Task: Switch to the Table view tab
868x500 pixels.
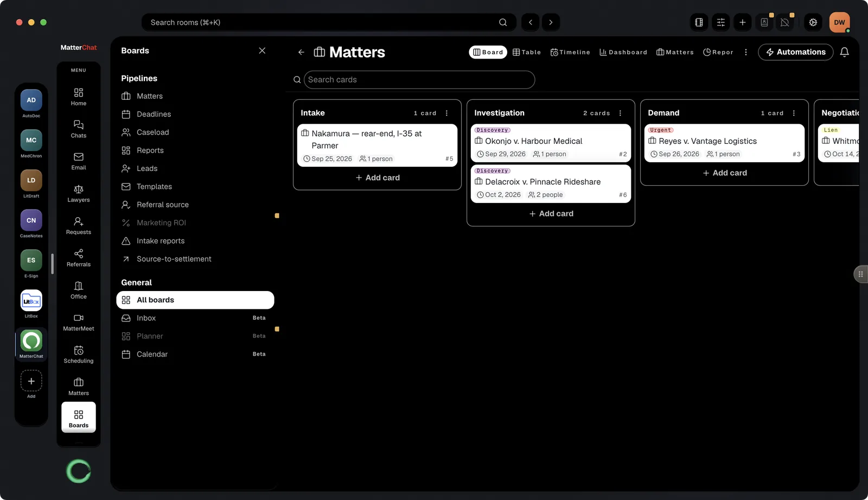Action: tap(527, 52)
